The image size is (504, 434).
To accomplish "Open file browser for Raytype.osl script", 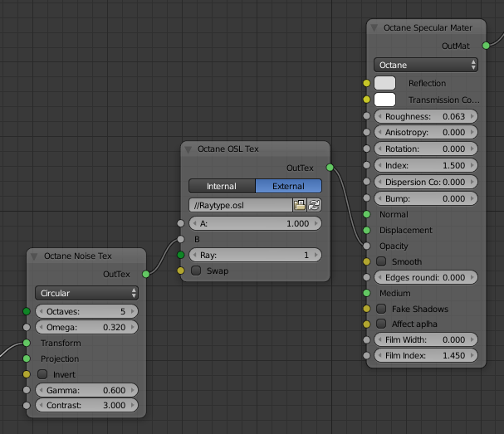I will 299,205.
